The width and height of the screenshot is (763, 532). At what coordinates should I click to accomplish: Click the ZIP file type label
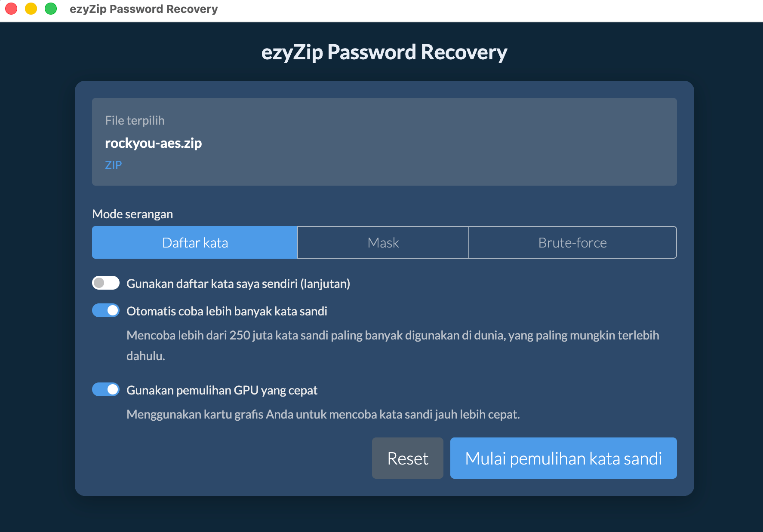[114, 165]
